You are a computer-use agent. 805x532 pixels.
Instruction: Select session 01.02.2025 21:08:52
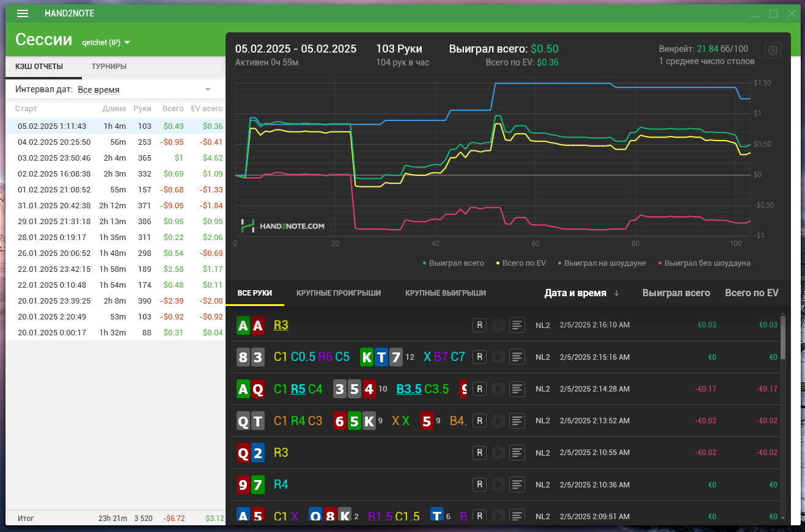point(116,190)
